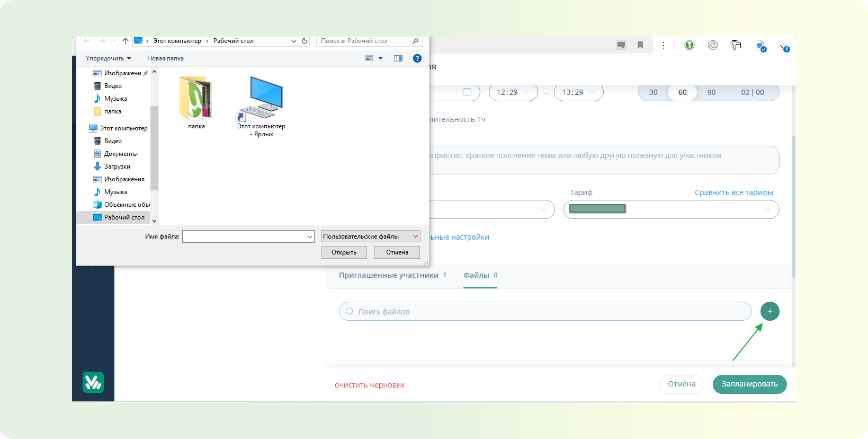The height and width of the screenshot is (439, 868).
Task: Select the 90 minute duration option
Action: click(711, 92)
